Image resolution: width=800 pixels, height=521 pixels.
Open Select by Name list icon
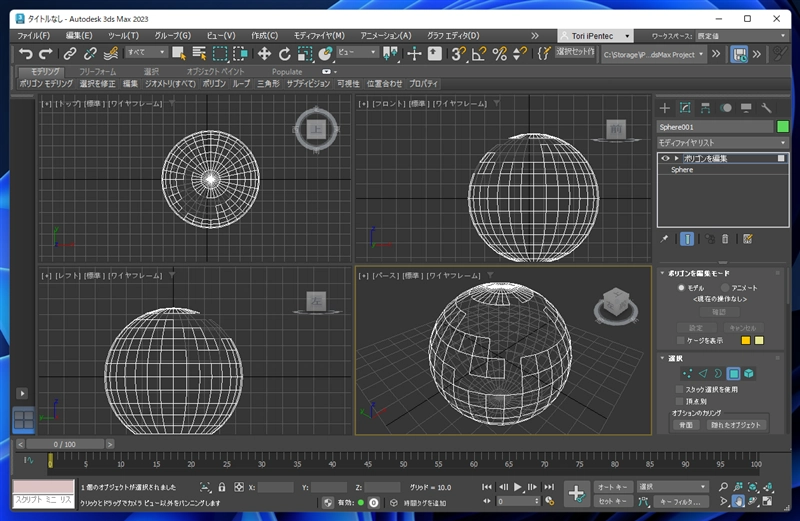pos(199,53)
